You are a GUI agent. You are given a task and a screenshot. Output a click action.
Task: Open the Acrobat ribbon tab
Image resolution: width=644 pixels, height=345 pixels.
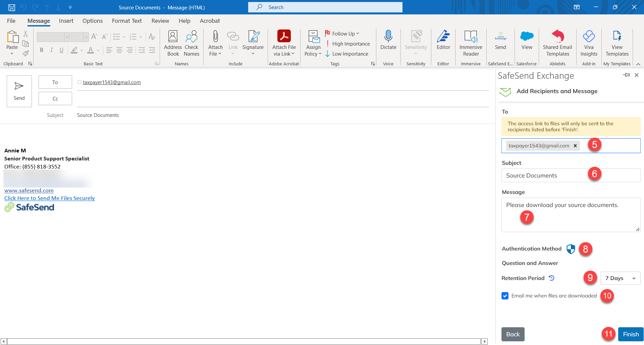(x=210, y=21)
